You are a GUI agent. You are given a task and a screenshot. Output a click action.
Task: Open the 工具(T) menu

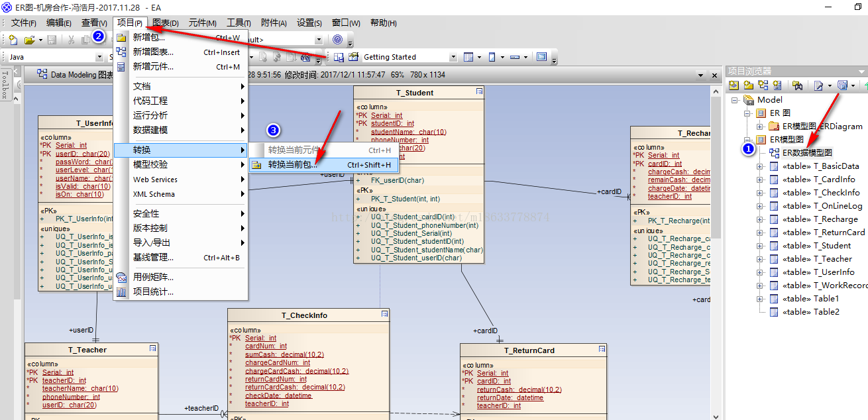pyautogui.click(x=239, y=23)
